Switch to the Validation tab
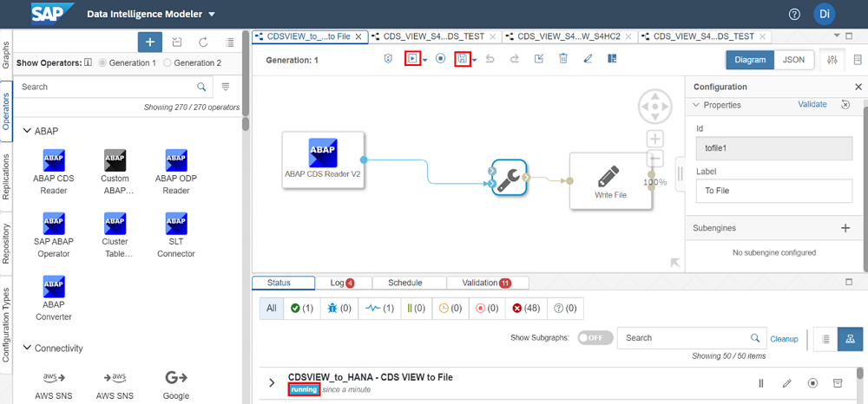This screenshot has height=404, width=868. 487,283
